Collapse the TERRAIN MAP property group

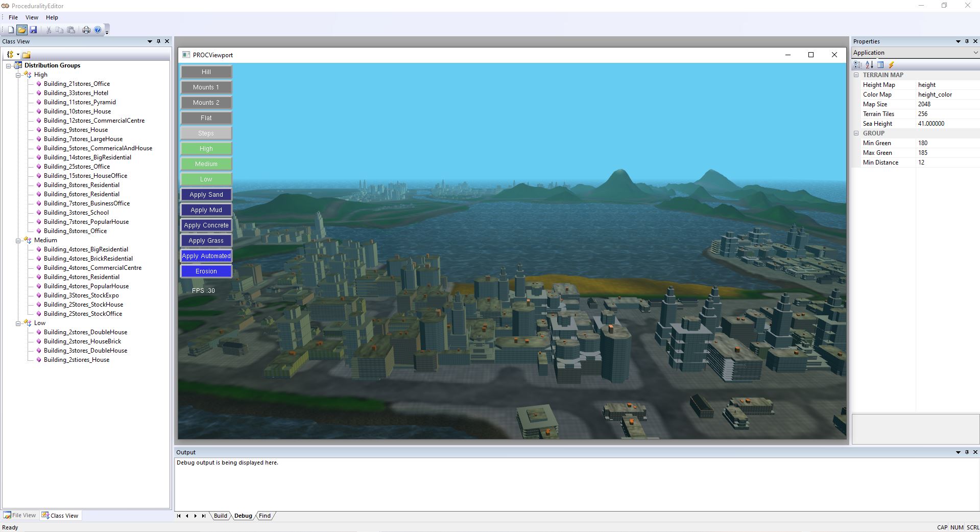coord(856,75)
